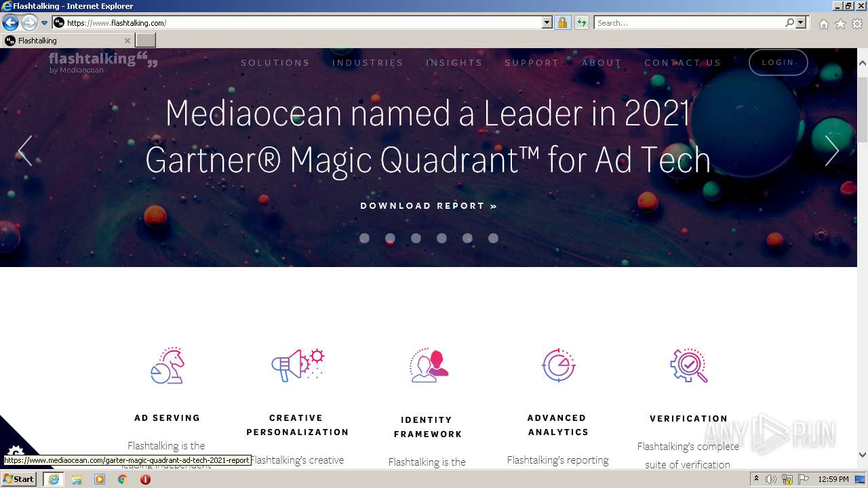Click the browser Forward arrow button
Viewport: 868px width, 488px height.
click(29, 22)
